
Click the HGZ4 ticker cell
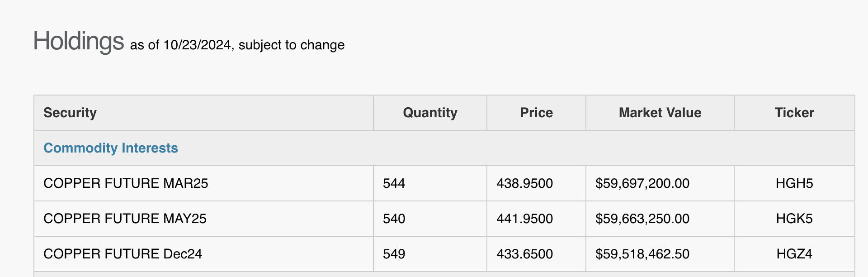(794, 254)
